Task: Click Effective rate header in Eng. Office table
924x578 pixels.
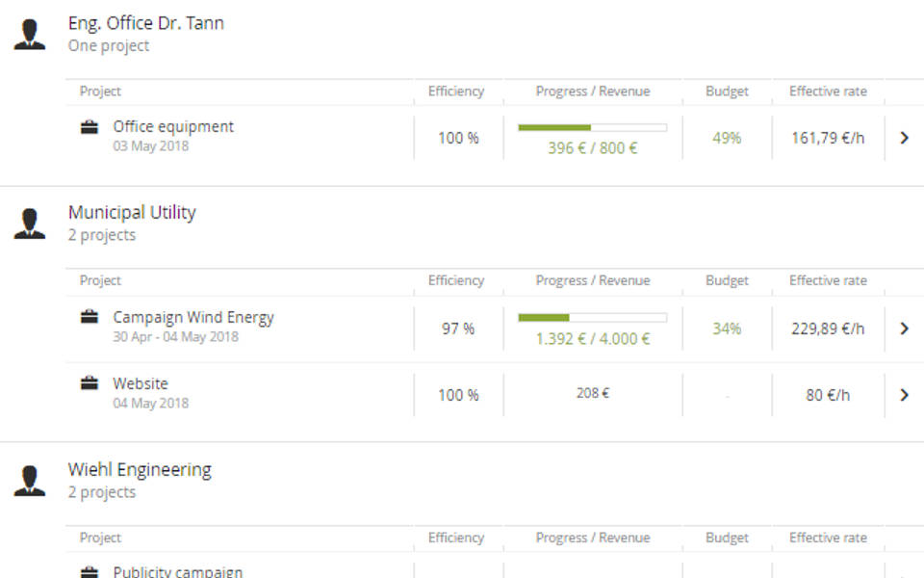Action: pos(828,92)
